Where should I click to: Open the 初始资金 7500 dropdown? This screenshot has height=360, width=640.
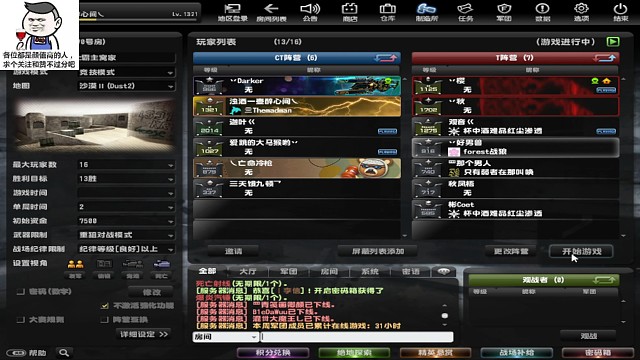126,221
